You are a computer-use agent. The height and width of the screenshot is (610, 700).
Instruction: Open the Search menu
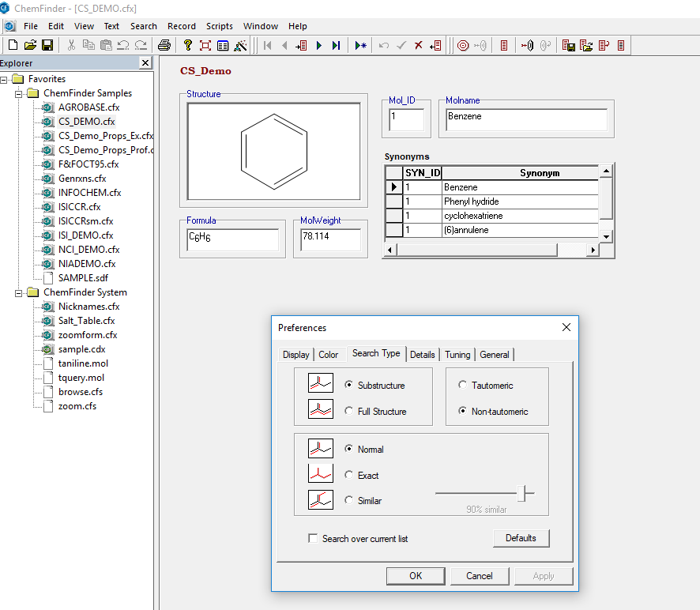click(x=143, y=26)
